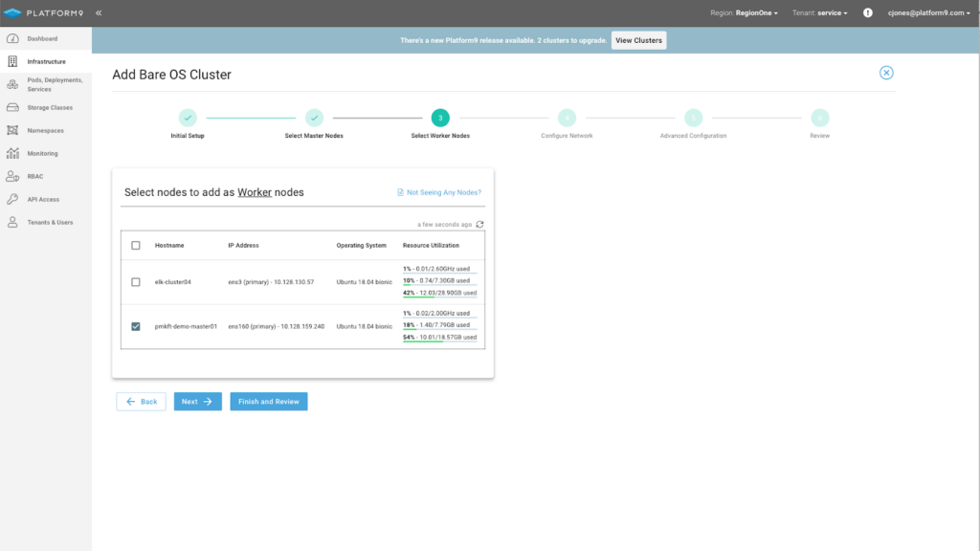The width and height of the screenshot is (980, 551).
Task: Click the View Clusters button
Action: click(638, 40)
